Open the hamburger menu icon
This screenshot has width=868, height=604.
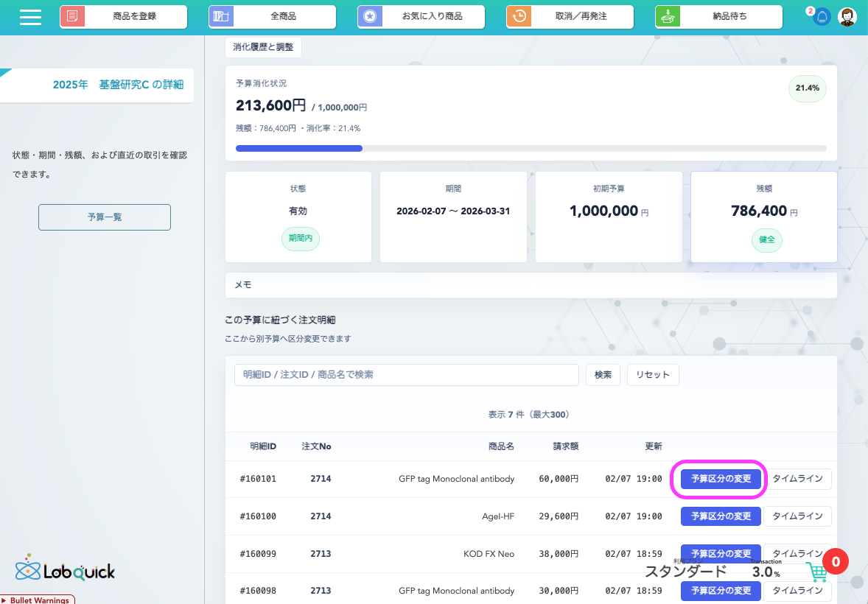(x=30, y=17)
